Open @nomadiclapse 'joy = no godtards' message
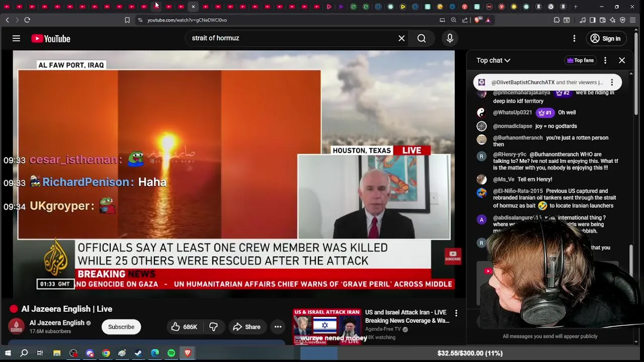Screen dimensions: 644x362 pyautogui.click(x=535, y=126)
